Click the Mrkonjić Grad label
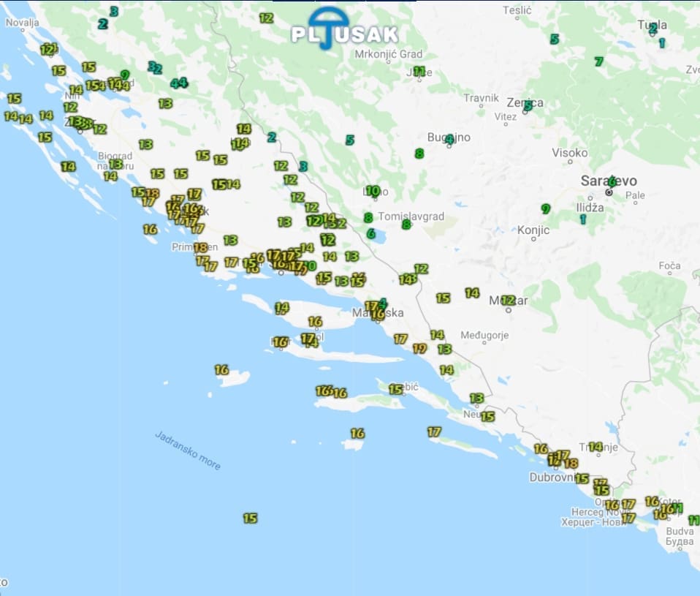Image resolution: width=700 pixels, height=596 pixels. [388, 54]
